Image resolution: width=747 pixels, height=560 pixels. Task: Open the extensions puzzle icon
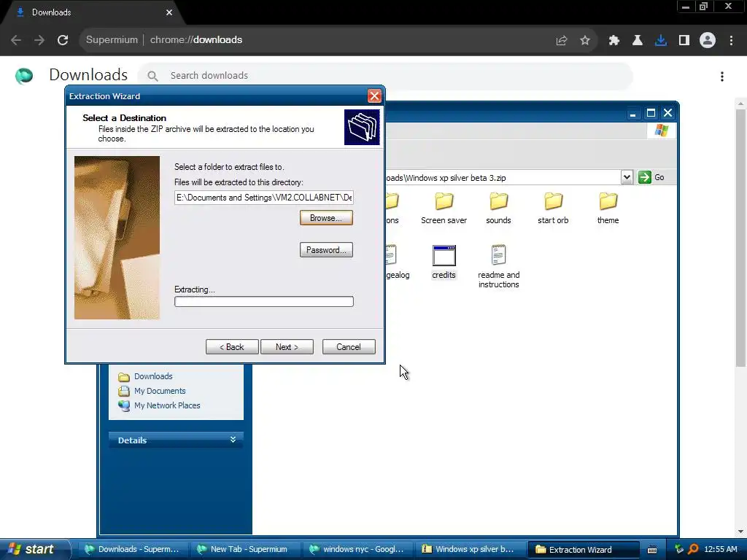point(614,40)
